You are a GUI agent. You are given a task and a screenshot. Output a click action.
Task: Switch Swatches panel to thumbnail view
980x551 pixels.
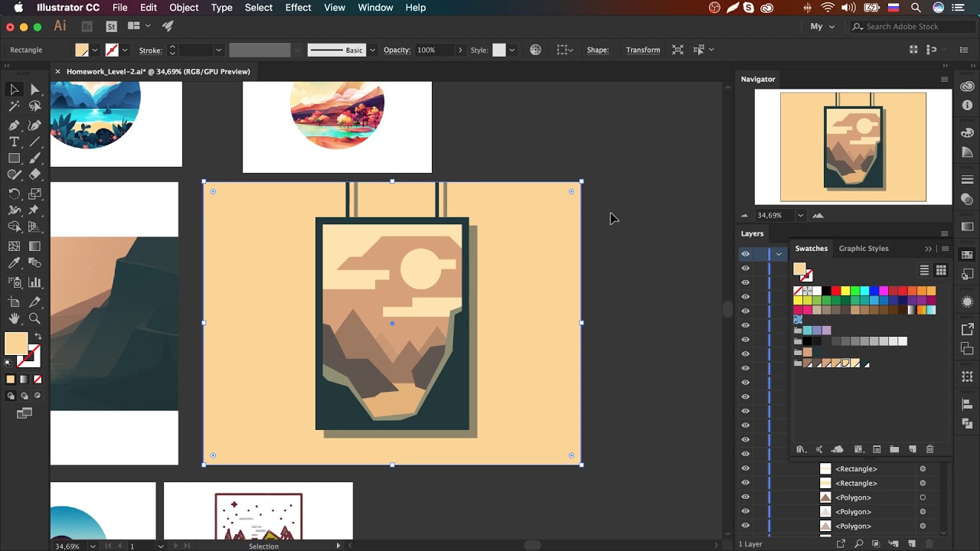(941, 270)
